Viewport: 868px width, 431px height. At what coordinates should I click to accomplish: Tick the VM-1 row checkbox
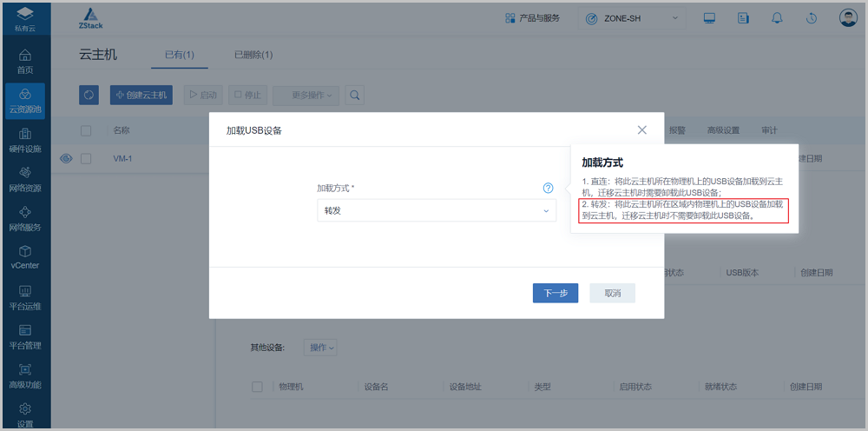pyautogui.click(x=86, y=158)
